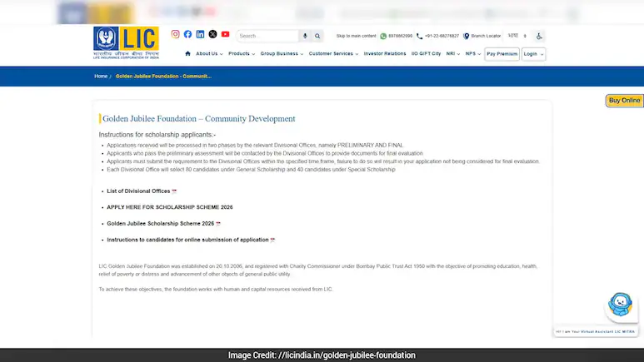The height and width of the screenshot is (362, 644).
Task: Click the Virtual Assistant LIC MITRA greeting label
Action: 595,332
